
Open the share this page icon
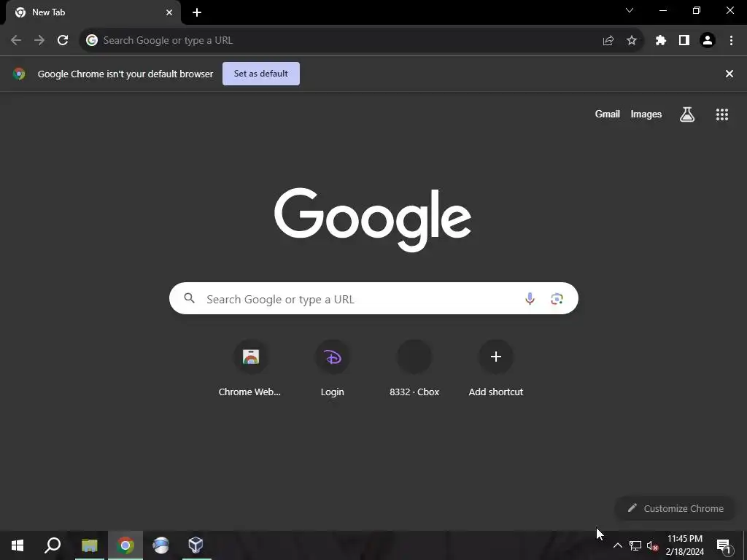(x=608, y=41)
